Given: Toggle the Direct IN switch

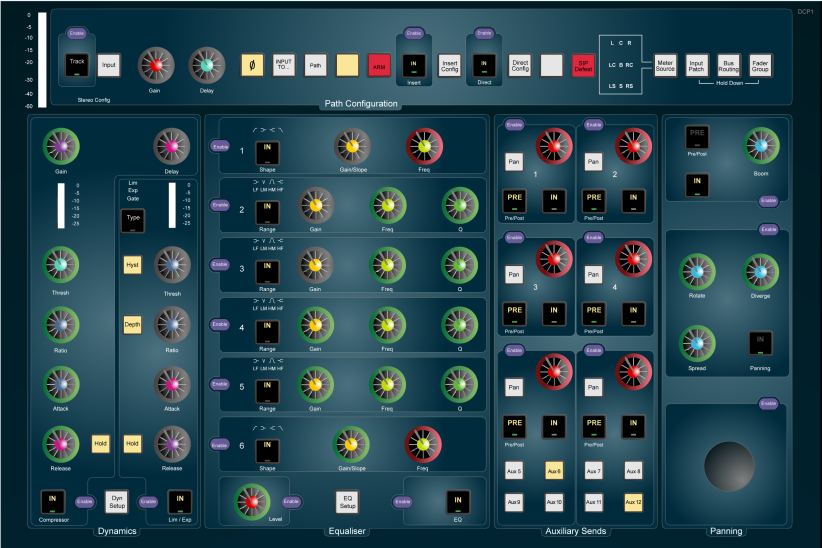Looking at the screenshot, I should [484, 66].
